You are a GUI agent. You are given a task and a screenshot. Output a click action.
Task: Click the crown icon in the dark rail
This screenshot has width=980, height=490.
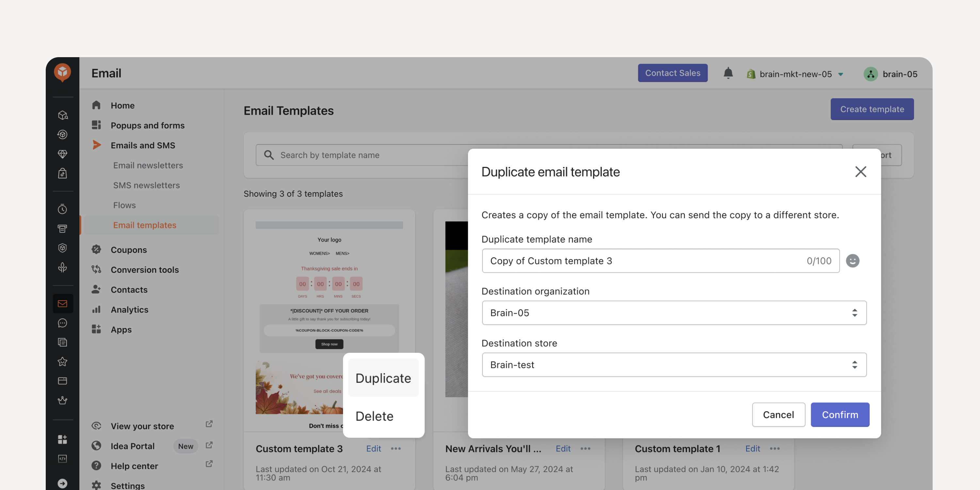[x=62, y=400]
